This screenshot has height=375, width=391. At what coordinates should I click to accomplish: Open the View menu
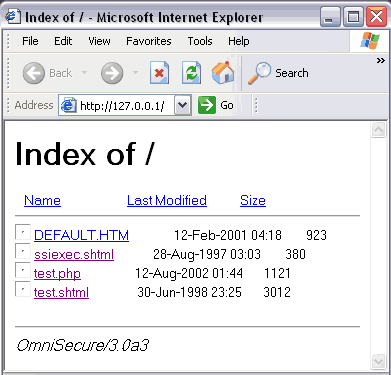tap(99, 41)
